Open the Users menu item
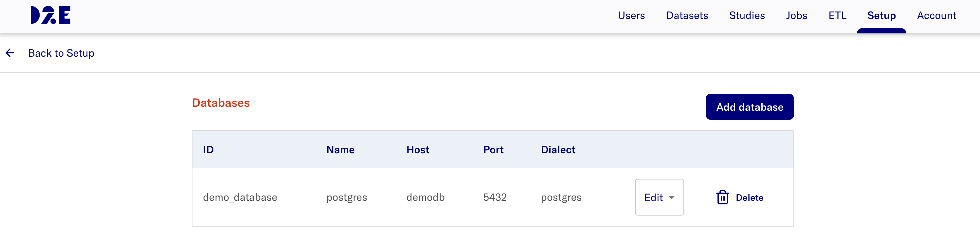Viewport: 980px width, 245px height. click(x=631, y=16)
